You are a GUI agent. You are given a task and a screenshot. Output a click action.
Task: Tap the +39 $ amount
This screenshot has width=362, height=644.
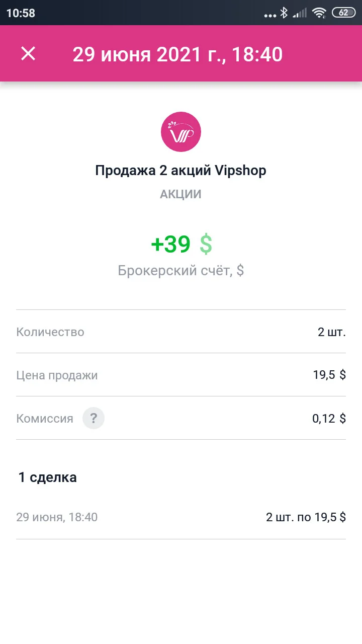[x=182, y=244]
